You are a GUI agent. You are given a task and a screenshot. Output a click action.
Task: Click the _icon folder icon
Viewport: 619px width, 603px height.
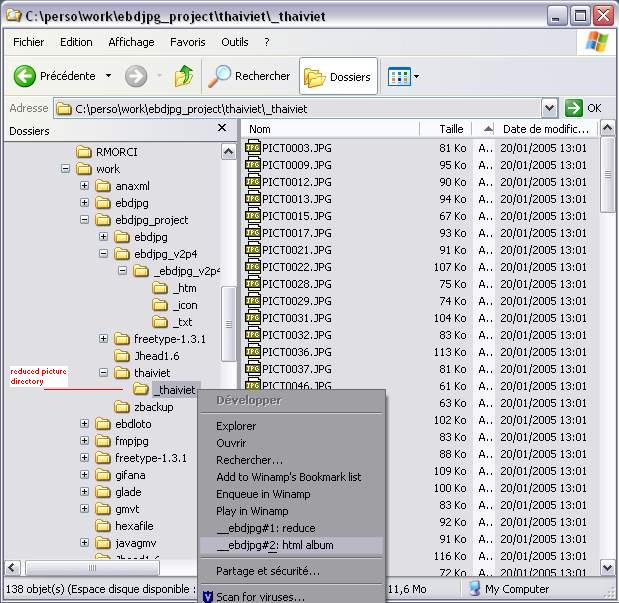160,305
